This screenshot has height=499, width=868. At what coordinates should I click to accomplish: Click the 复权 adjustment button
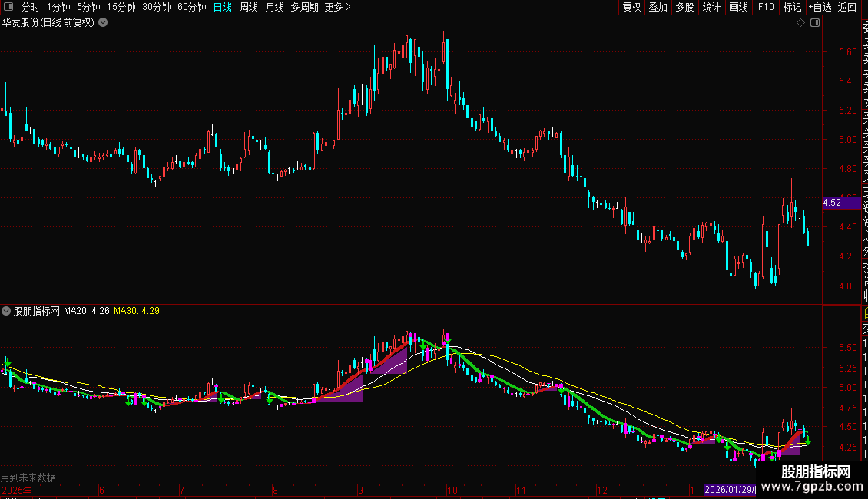pos(631,7)
